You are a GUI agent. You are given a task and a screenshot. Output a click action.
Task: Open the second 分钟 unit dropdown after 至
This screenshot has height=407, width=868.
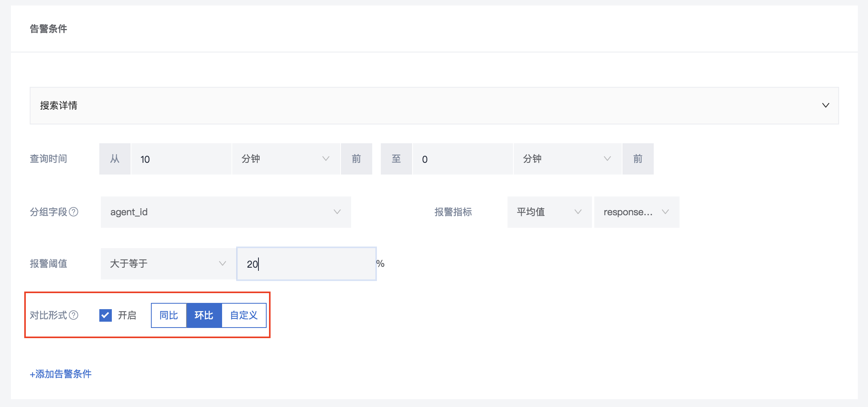[567, 159]
